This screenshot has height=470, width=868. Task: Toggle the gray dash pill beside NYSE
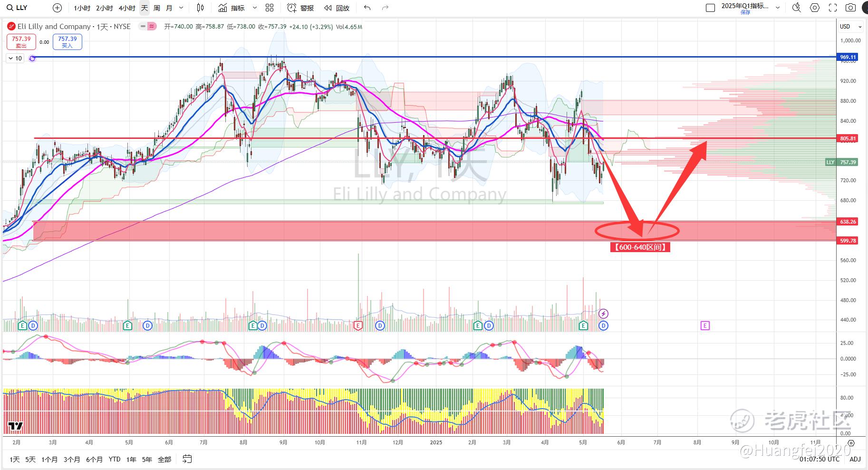[x=142, y=27]
